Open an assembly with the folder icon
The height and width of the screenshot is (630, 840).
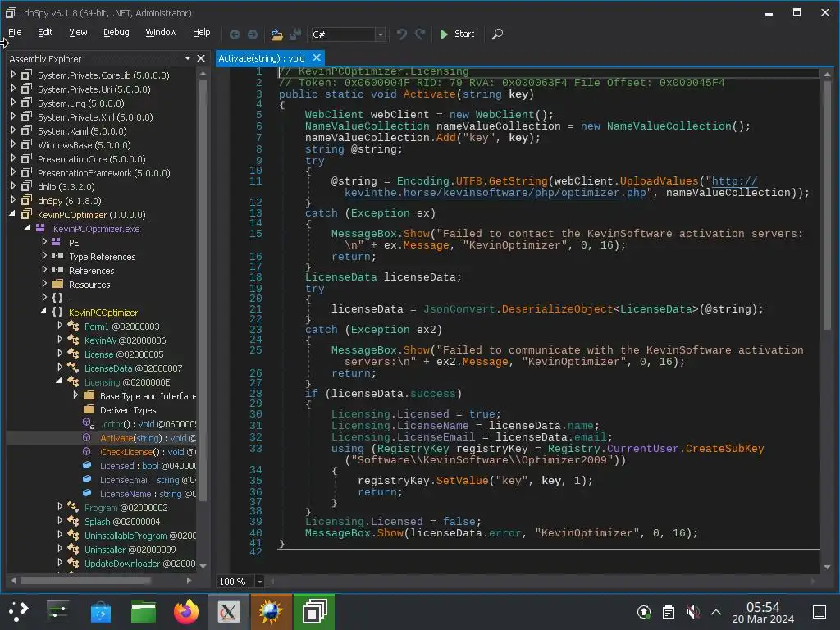[x=276, y=34]
